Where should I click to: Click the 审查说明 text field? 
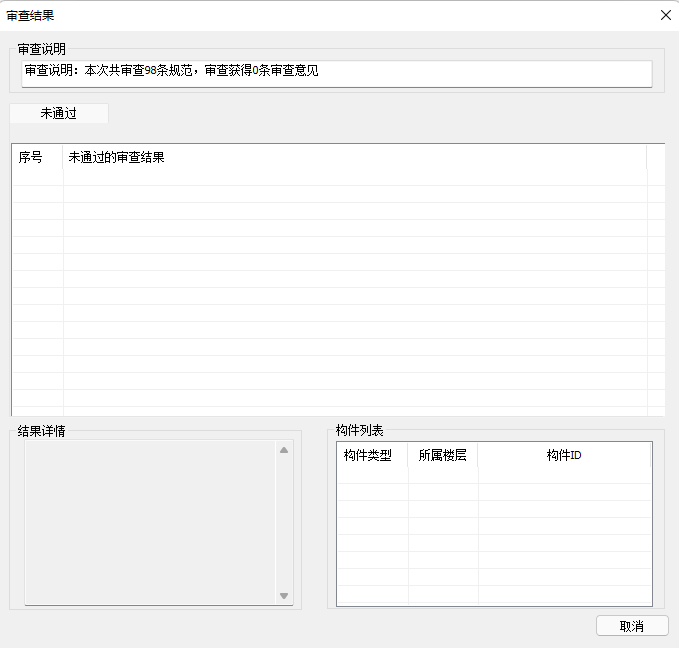pyautogui.click(x=336, y=74)
